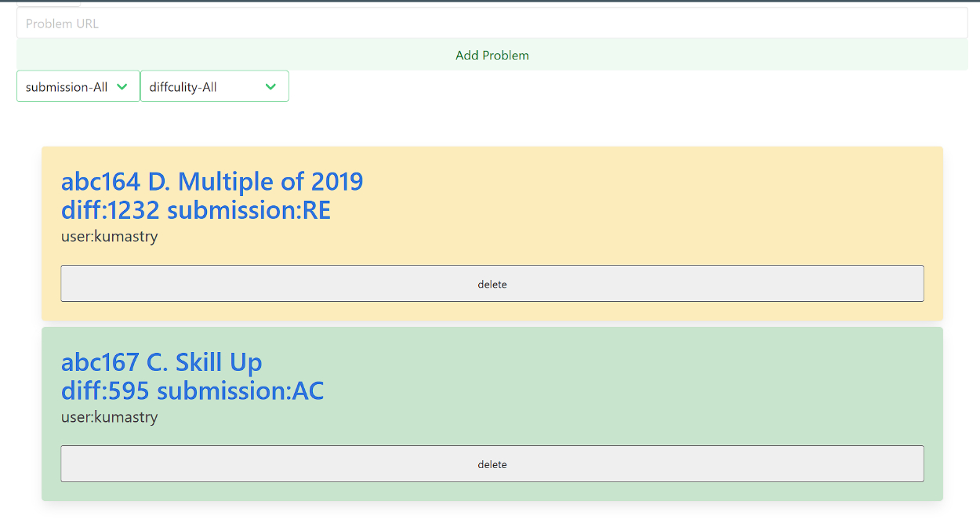Delete the abc164 Multiple of 2019 problem
The height and width of the screenshot is (530, 980).
[x=492, y=284]
